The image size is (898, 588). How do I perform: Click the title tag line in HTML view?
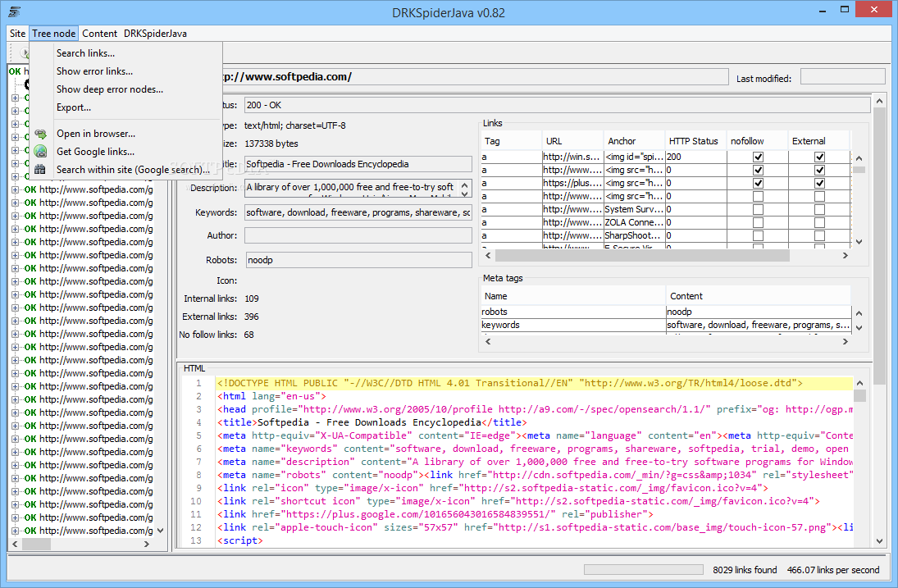point(372,422)
